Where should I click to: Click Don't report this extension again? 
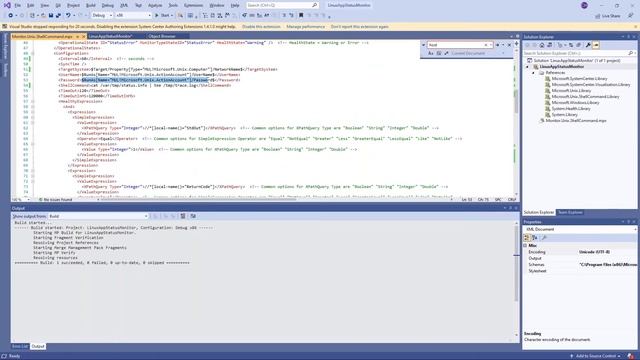[360, 27]
